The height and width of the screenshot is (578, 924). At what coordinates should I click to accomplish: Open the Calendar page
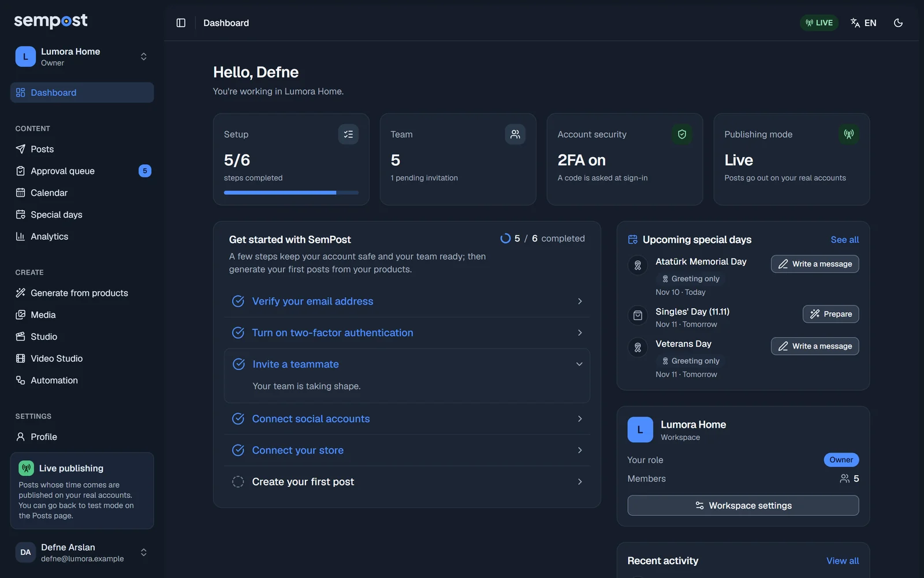pyautogui.click(x=82, y=193)
